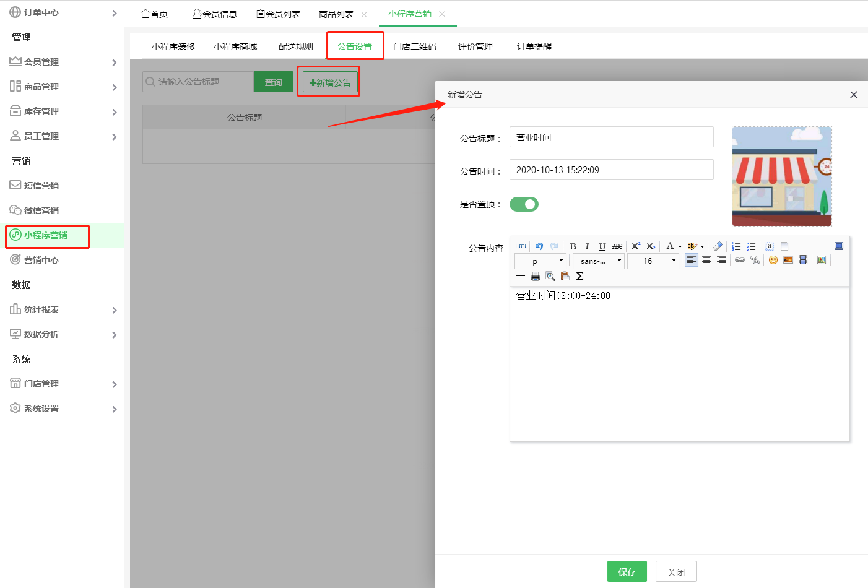Apply strikethrough to the text
The image size is (868, 588).
coord(617,246)
